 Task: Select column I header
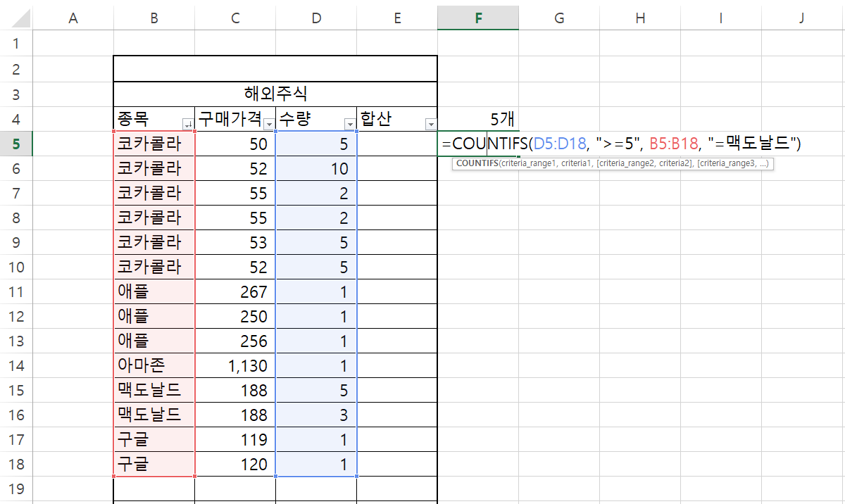[720, 19]
